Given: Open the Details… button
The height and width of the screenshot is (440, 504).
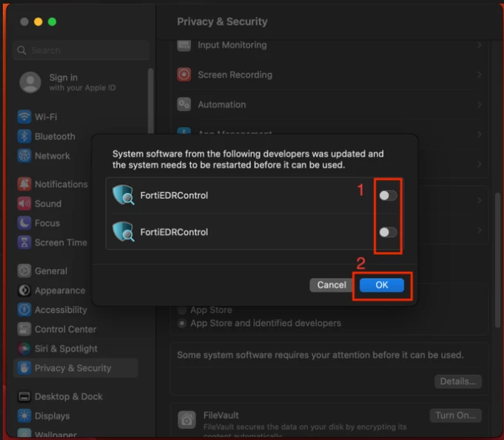Looking at the screenshot, I should (x=457, y=382).
